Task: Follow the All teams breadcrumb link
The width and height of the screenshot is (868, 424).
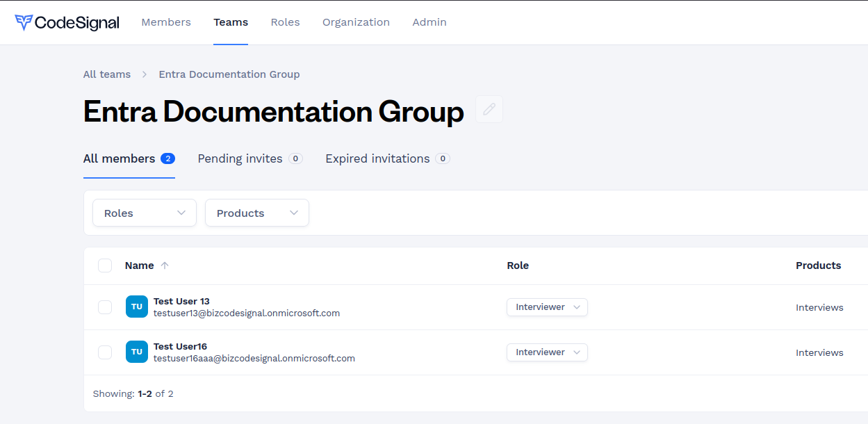Action: coord(107,74)
